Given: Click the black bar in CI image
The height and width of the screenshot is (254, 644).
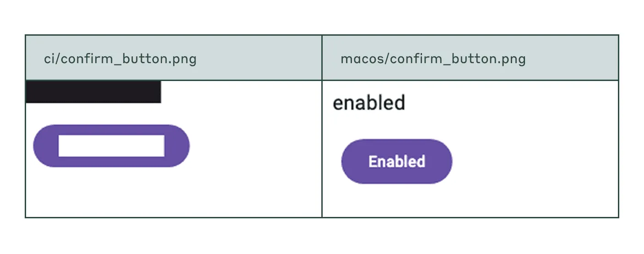Looking at the screenshot, I should click(x=93, y=92).
